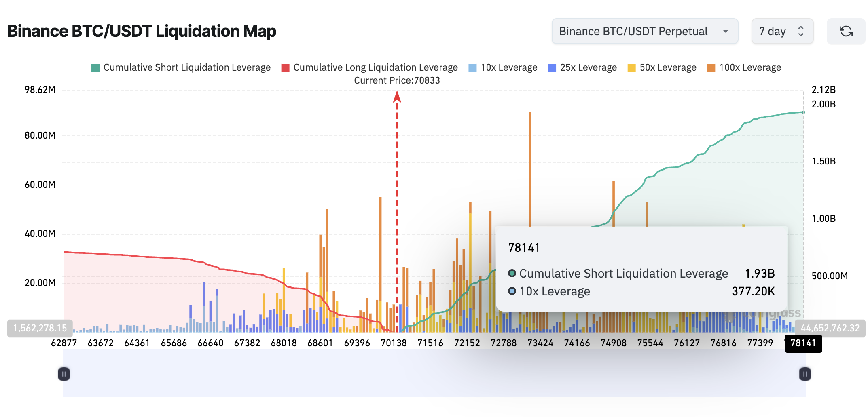Click the green Cumulative Short Liquidation legend swatch
This screenshot has height=417, width=868.
click(95, 67)
